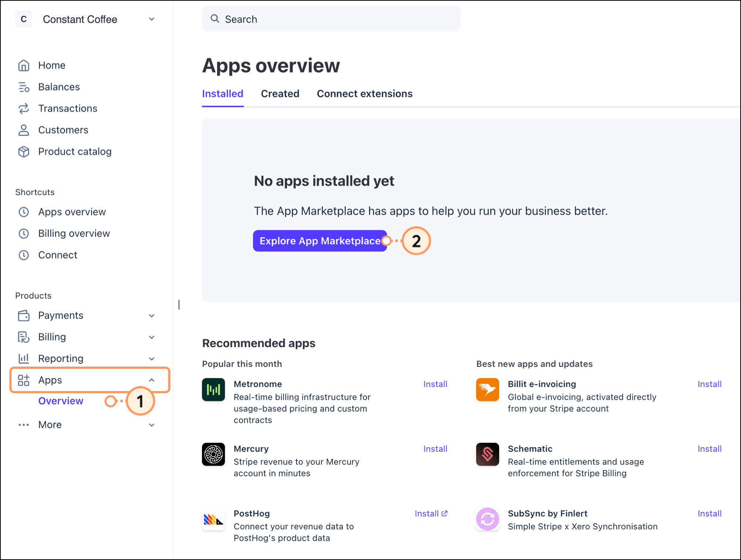The image size is (741, 560).
Task: Open the Connect shortcut
Action: [58, 255]
